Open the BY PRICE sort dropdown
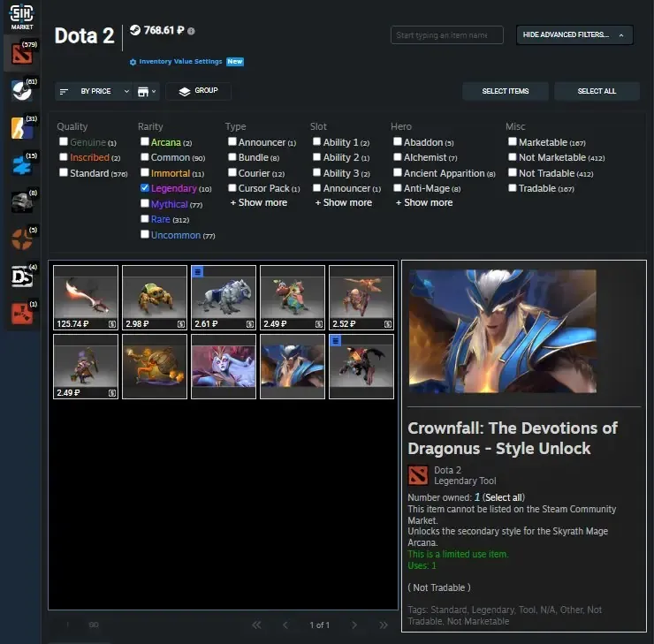The image size is (654, 644). [x=95, y=91]
